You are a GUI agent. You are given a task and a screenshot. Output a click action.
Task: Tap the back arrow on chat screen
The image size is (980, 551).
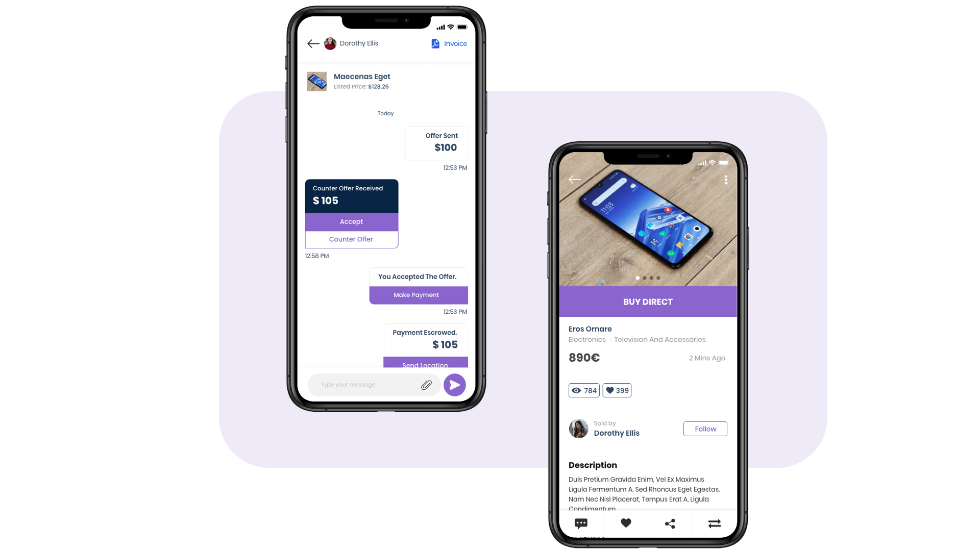tap(313, 43)
